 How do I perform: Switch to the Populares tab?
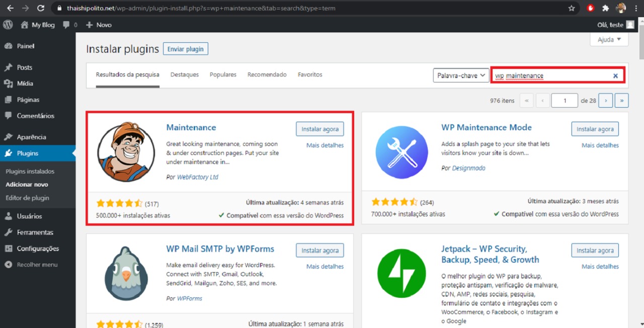pos(223,75)
